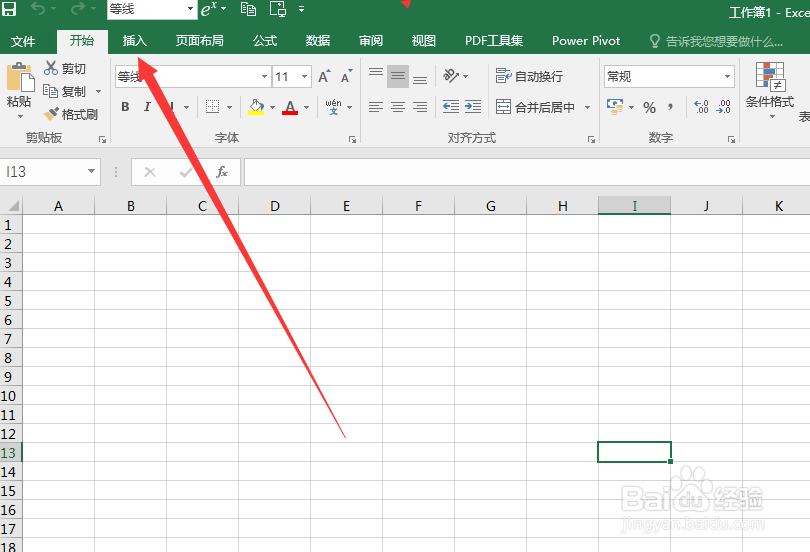Open the quick access font 等线 dropdown

190,9
